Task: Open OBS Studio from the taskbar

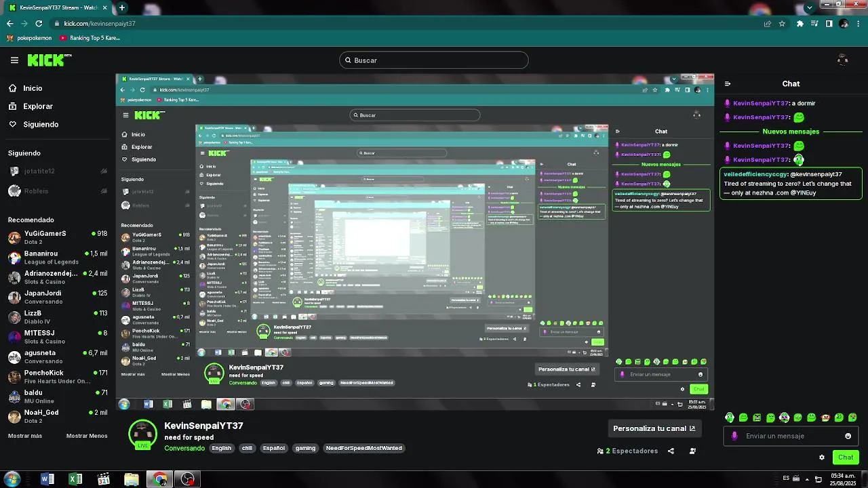Action: click(x=188, y=480)
